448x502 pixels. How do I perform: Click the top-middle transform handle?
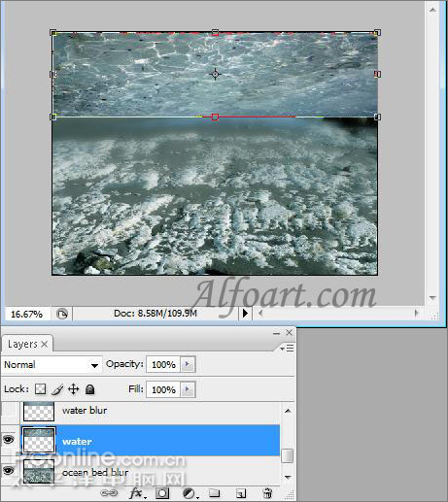215,32
